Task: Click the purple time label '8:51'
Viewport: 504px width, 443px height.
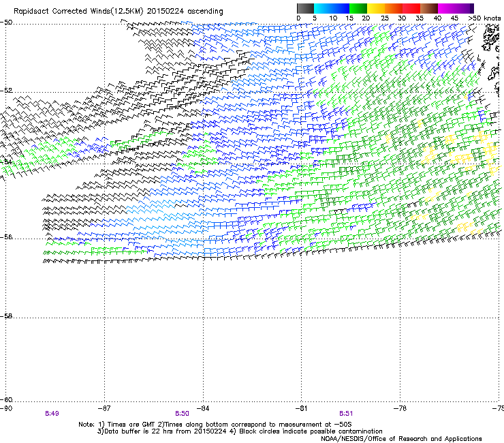Action: click(346, 414)
